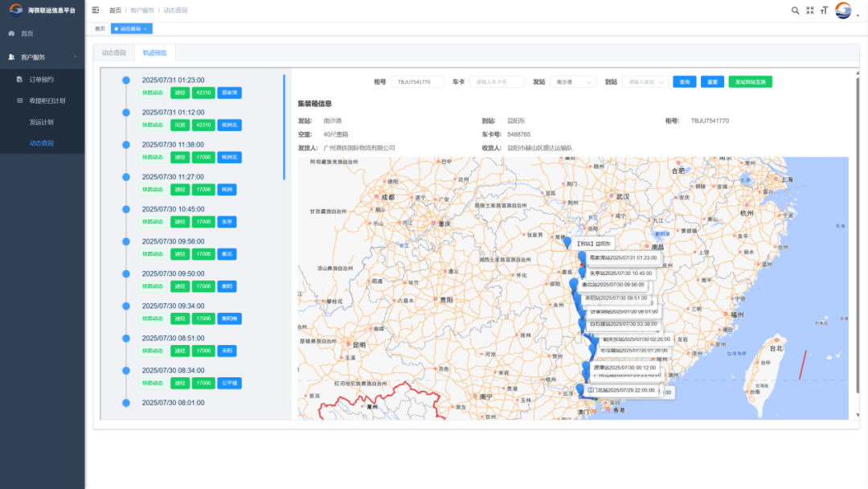Open 发运计划 in the sidebar
The width and height of the screenshot is (868, 489).
click(x=43, y=121)
